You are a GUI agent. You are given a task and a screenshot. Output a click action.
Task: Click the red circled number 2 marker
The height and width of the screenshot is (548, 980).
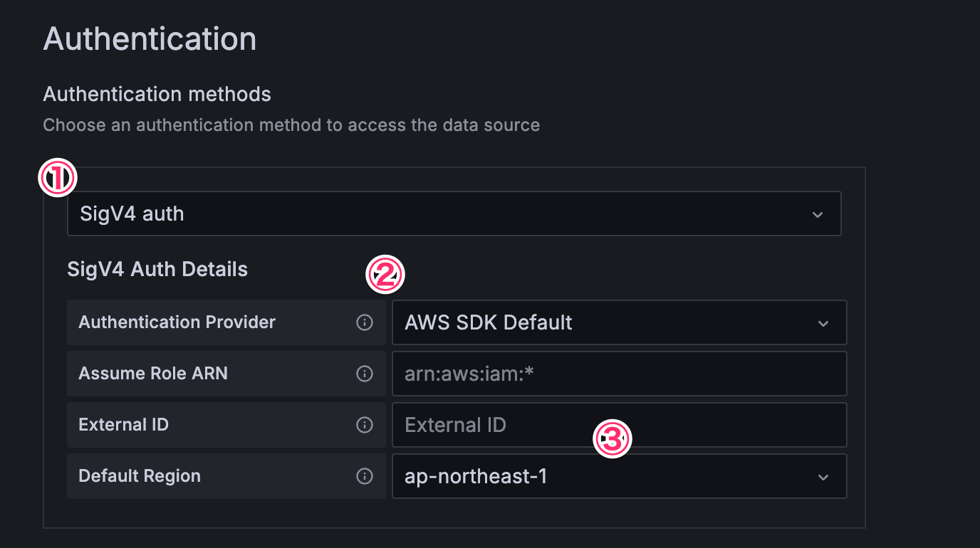tap(385, 275)
